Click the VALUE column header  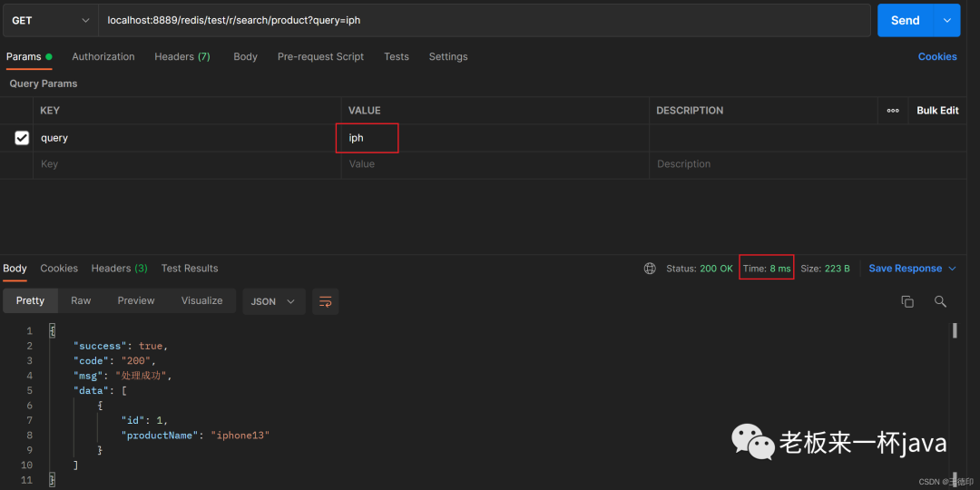coord(365,111)
